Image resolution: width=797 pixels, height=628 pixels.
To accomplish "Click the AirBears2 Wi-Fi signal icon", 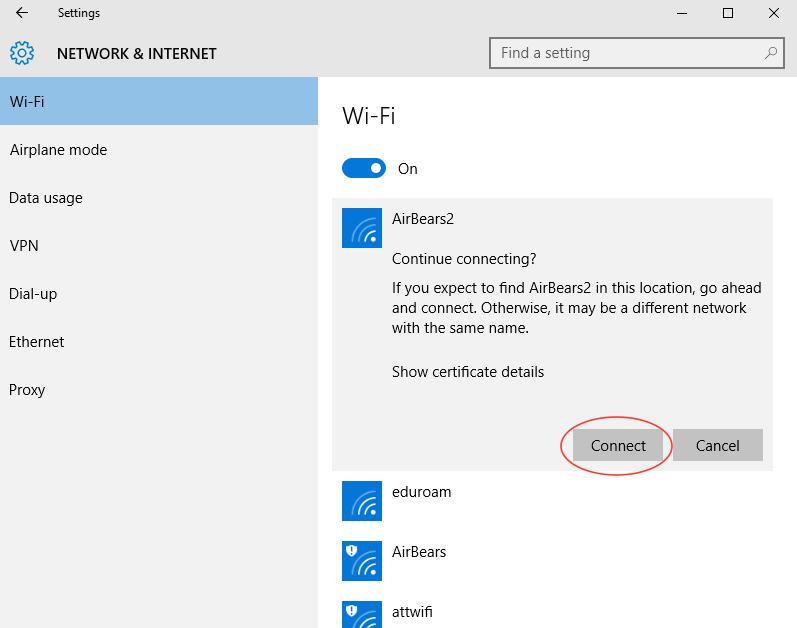I will (x=362, y=228).
